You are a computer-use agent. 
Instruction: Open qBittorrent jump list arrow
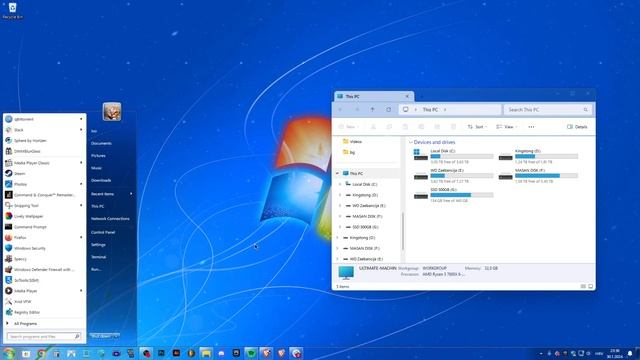81,119
